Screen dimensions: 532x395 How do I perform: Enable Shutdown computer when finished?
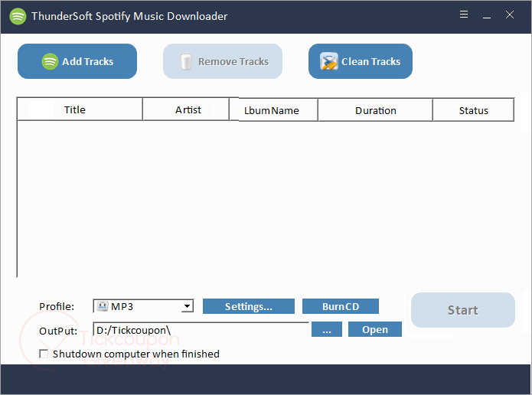[44, 354]
